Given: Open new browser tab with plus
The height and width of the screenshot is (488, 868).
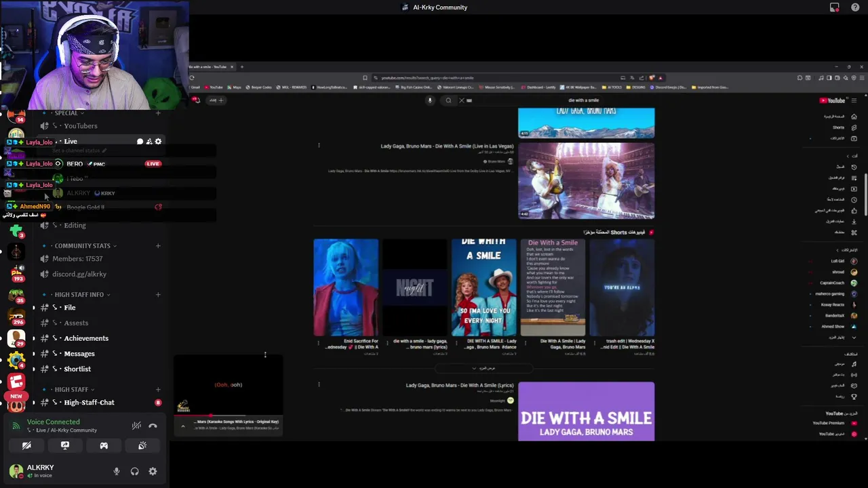Looking at the screenshot, I should [242, 67].
